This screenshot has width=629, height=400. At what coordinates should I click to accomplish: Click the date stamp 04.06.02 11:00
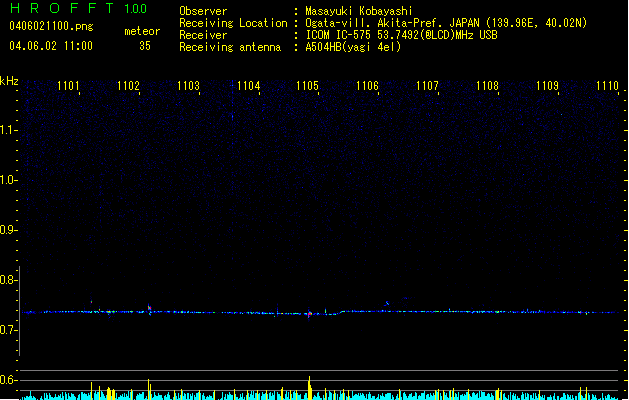(x=51, y=46)
